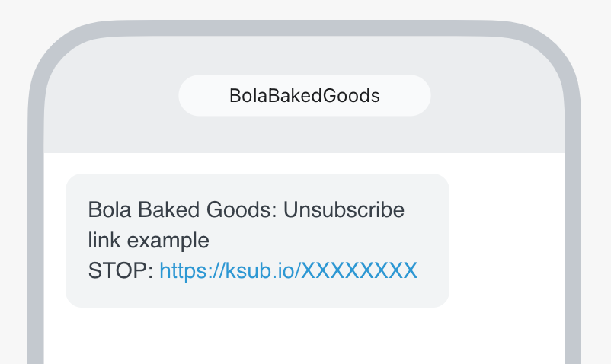The width and height of the screenshot is (611, 364).
Task: Click white space right of message bubble
Action: pyautogui.click(x=507, y=240)
